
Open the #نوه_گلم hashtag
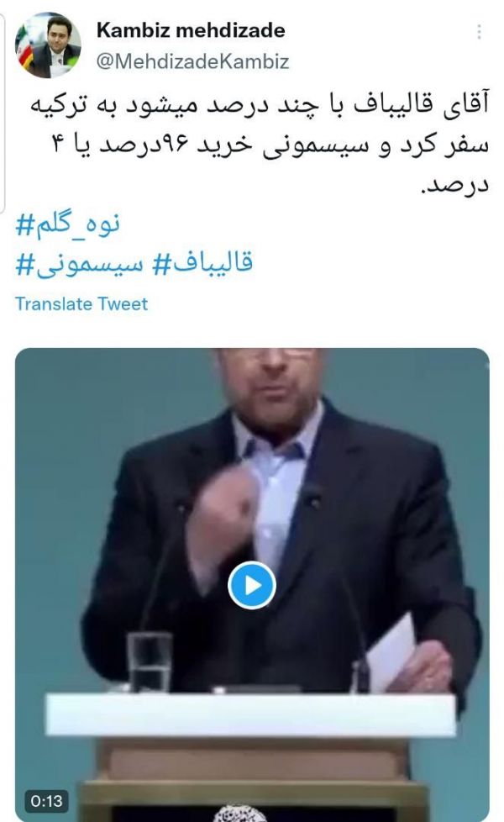(68, 224)
